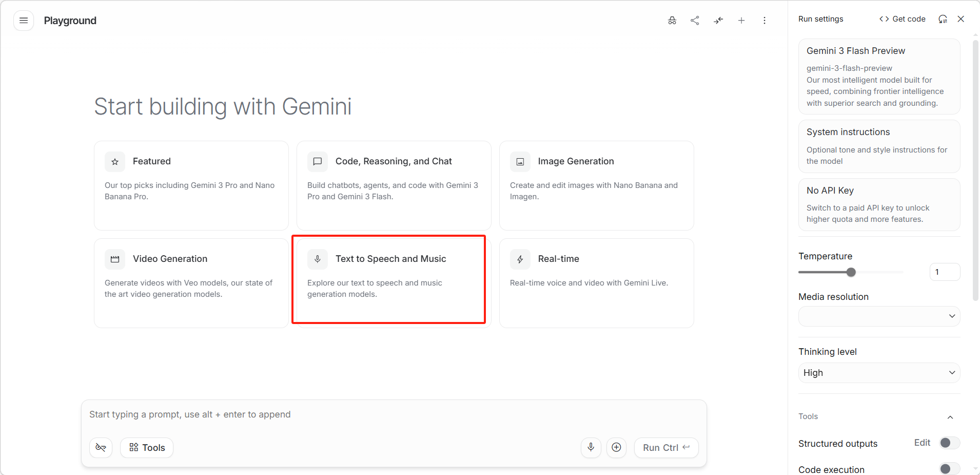Click the microphone icon in the prompt bar

pyautogui.click(x=591, y=447)
